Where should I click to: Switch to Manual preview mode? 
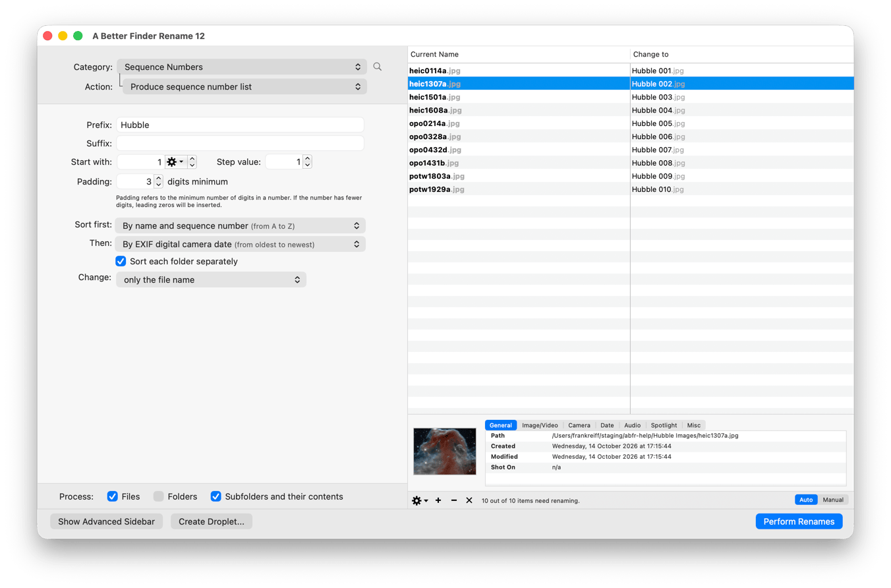coord(833,500)
